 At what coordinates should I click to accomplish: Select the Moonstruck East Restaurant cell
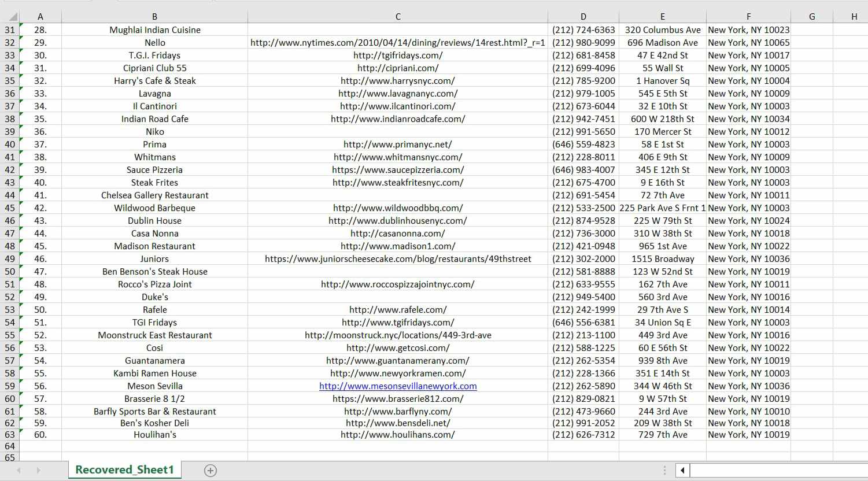155,335
